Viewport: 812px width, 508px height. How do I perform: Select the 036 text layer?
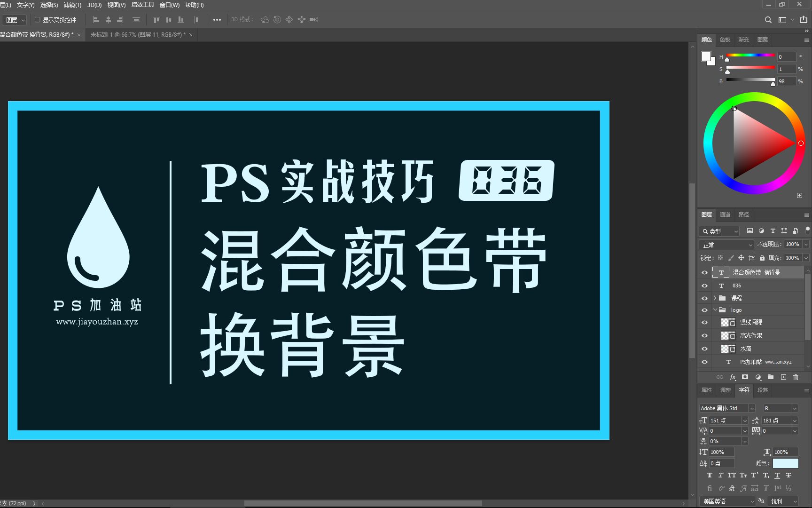[x=757, y=286]
